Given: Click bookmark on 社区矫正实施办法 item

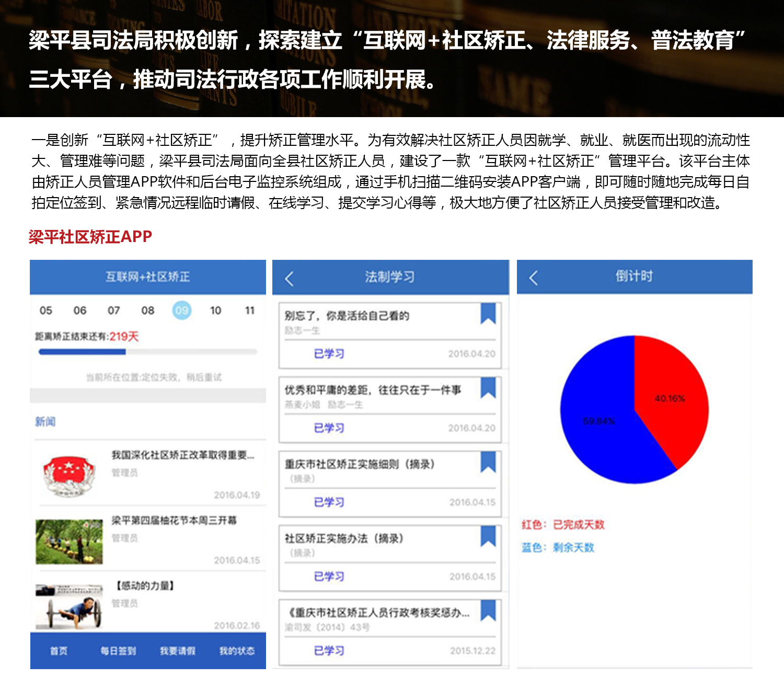Looking at the screenshot, I should pos(488,536).
